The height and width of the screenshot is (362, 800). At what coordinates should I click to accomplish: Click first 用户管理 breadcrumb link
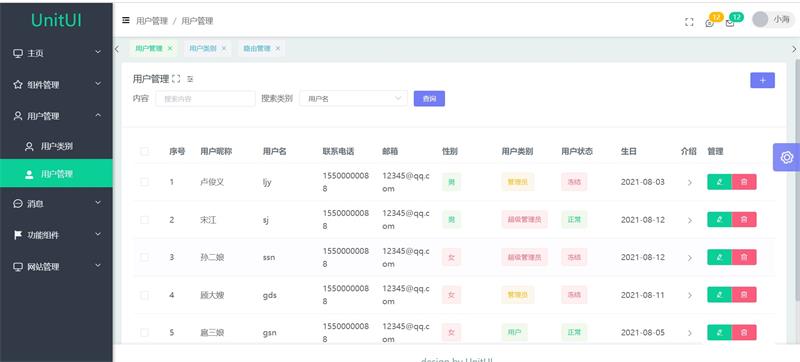pyautogui.click(x=152, y=21)
